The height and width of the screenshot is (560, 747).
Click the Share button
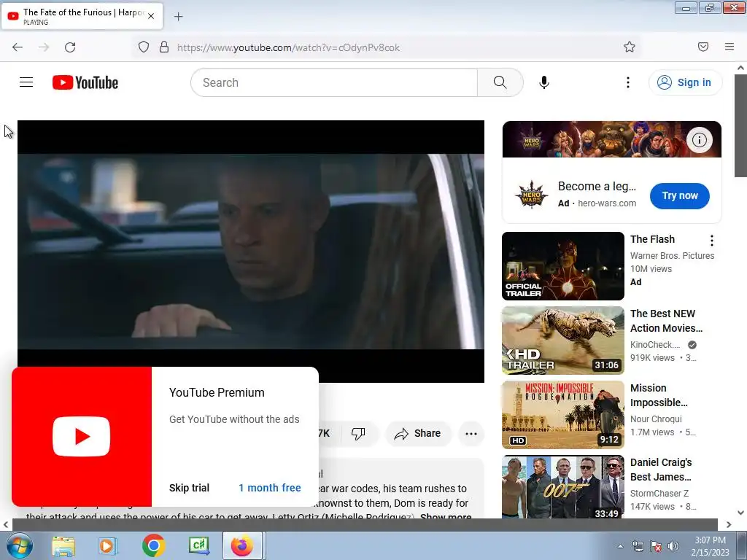click(418, 433)
